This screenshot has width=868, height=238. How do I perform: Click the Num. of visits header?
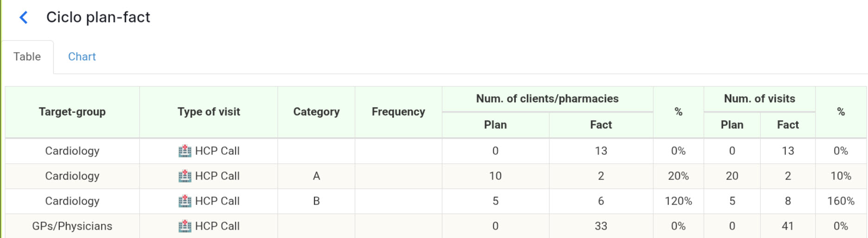coord(759,99)
